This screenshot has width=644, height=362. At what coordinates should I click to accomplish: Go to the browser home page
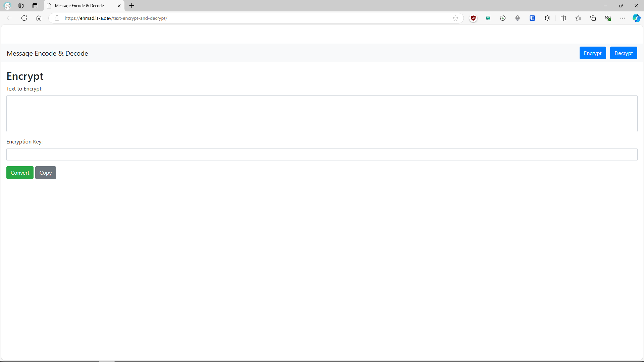coord(39,18)
